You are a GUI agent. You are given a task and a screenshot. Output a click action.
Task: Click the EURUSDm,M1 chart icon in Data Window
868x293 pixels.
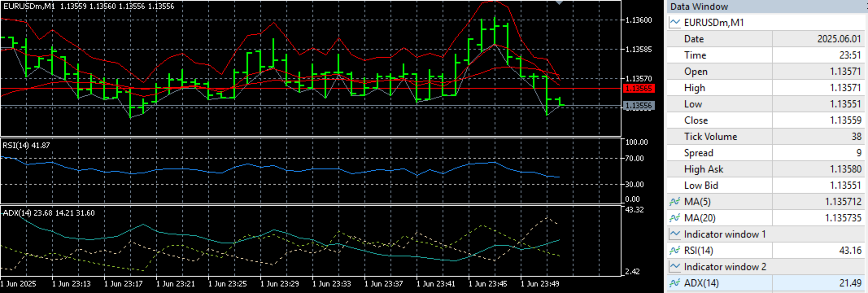pos(675,24)
